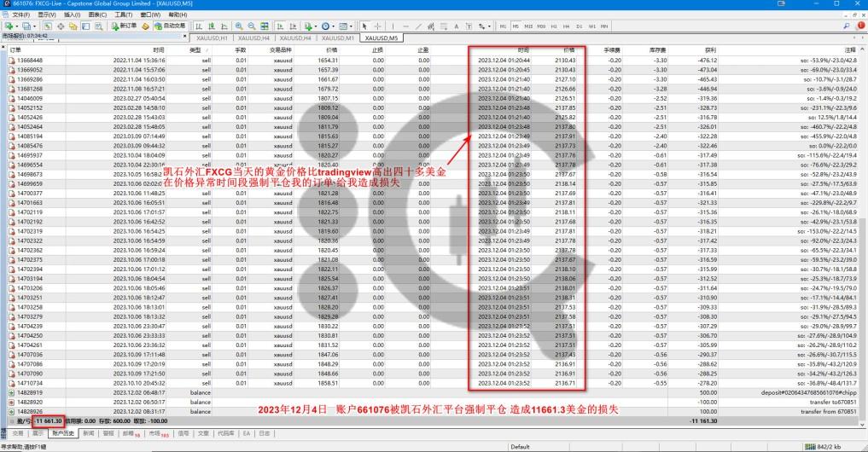The image size is (868, 452).
Task: Select the 交易 terminal tab
Action: (x=17, y=433)
